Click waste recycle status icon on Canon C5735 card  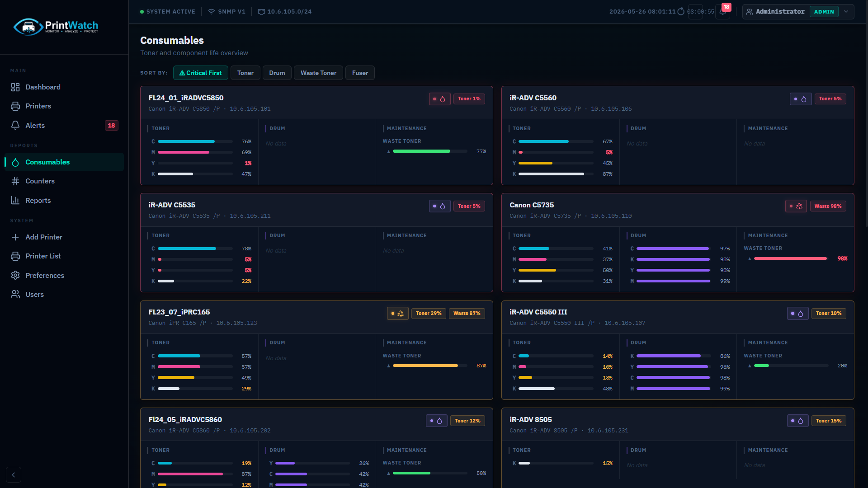(796, 206)
